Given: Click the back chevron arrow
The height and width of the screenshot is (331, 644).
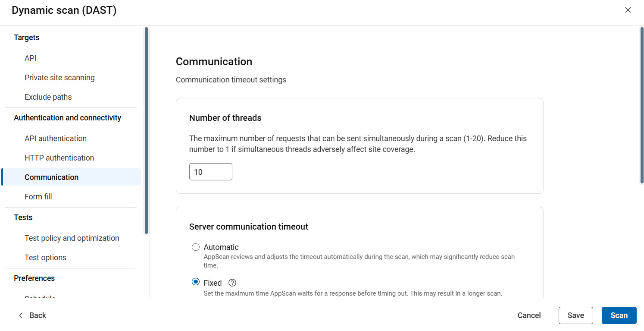Looking at the screenshot, I should 20,315.
